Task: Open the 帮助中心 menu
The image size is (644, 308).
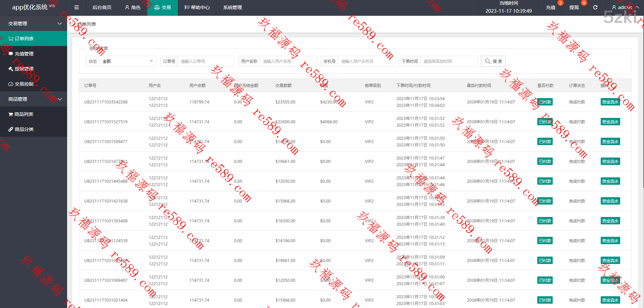Action: coord(197,7)
